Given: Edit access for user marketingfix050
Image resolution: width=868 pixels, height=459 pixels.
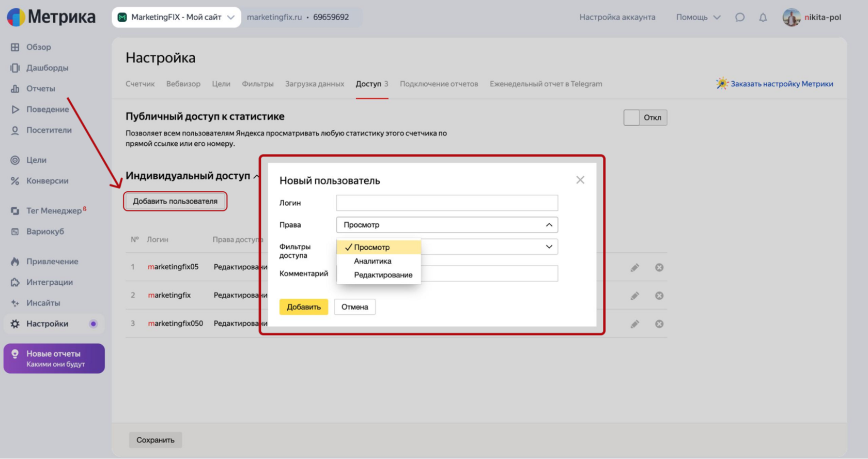Looking at the screenshot, I should click(x=635, y=324).
